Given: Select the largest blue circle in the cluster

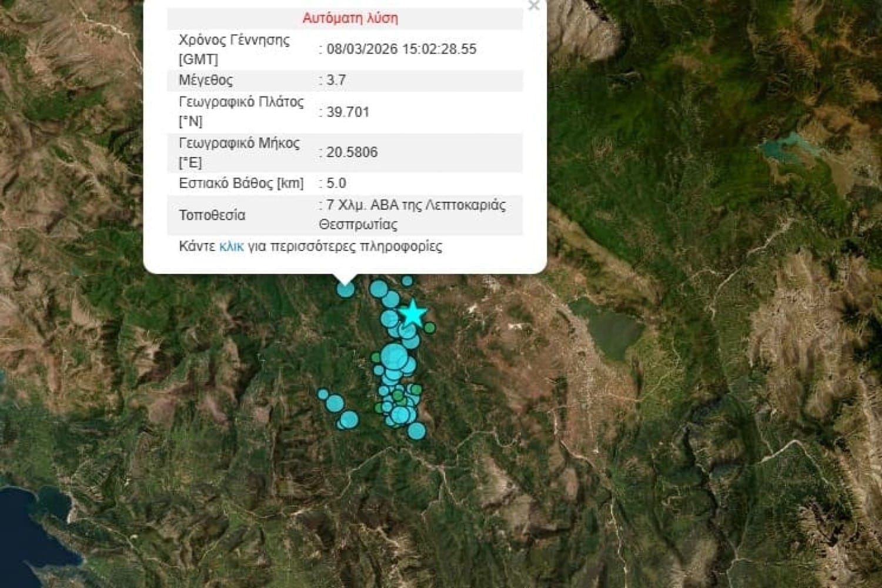Looking at the screenshot, I should coord(394,356).
